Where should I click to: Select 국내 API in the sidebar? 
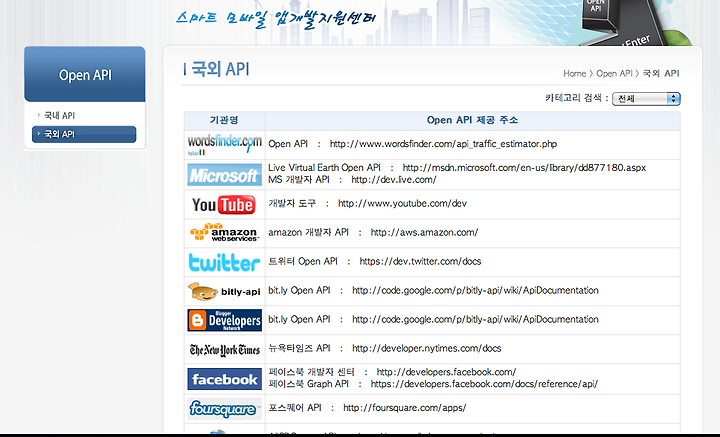[x=59, y=116]
